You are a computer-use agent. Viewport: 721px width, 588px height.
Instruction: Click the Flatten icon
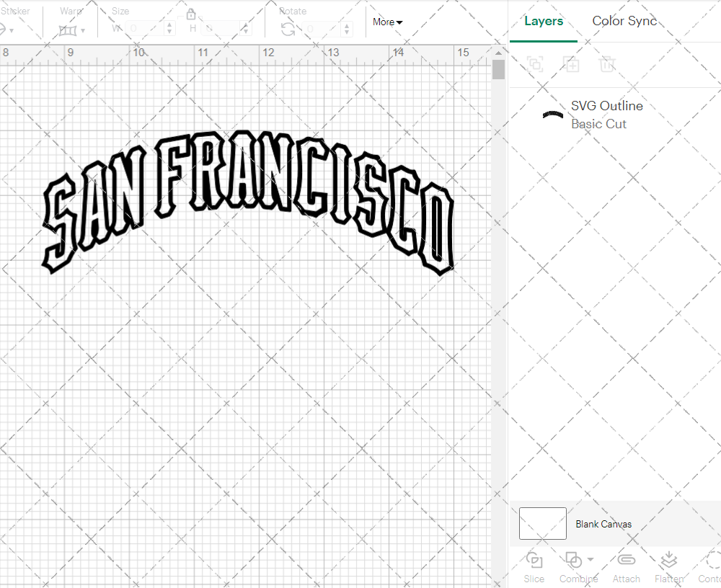(x=668, y=560)
